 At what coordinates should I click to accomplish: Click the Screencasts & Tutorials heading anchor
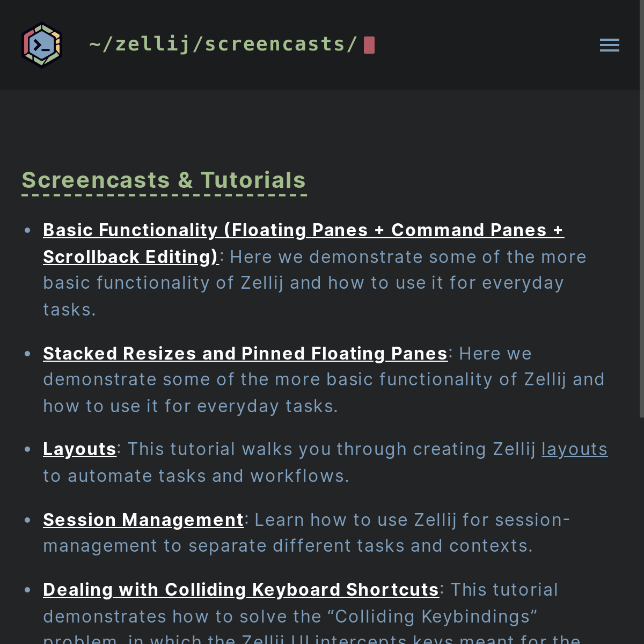pyautogui.click(x=164, y=180)
